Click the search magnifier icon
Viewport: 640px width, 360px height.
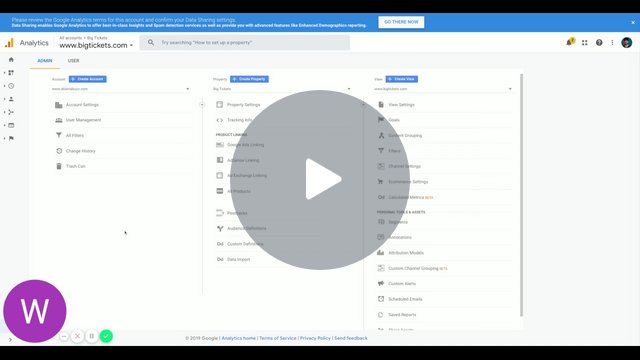pyautogui.click(x=151, y=42)
